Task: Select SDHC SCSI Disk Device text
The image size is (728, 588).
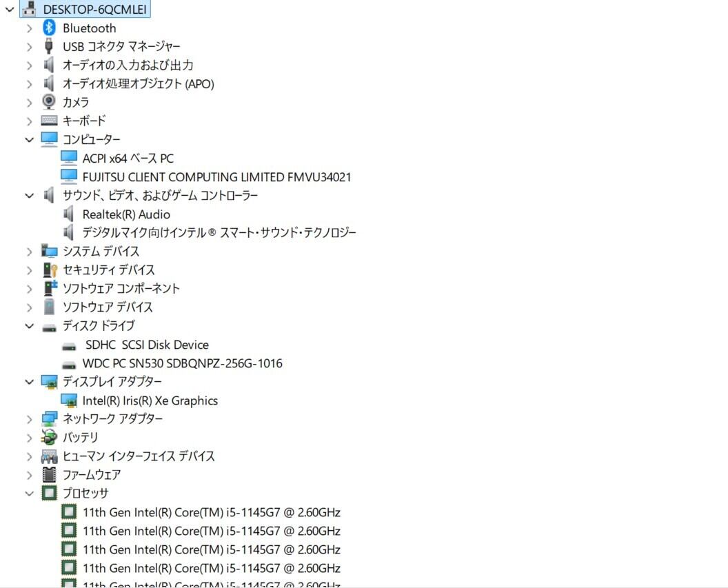Action: 147,345
